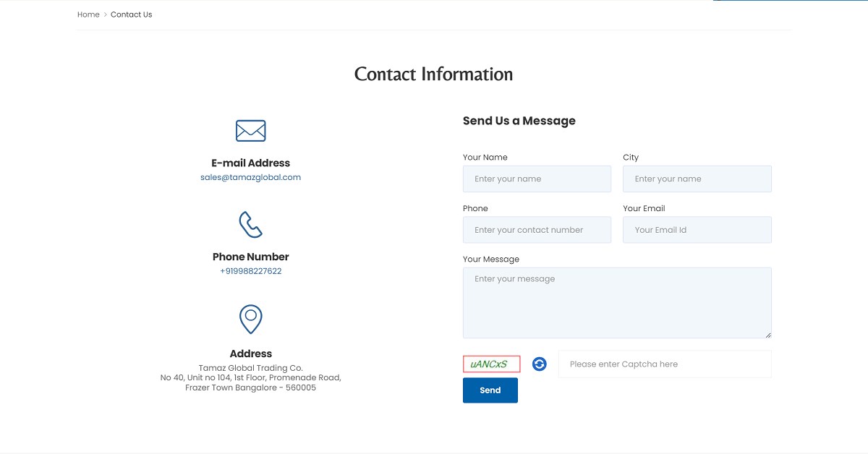Click the uANCxS captcha image
The height and width of the screenshot is (454, 868).
(490, 364)
